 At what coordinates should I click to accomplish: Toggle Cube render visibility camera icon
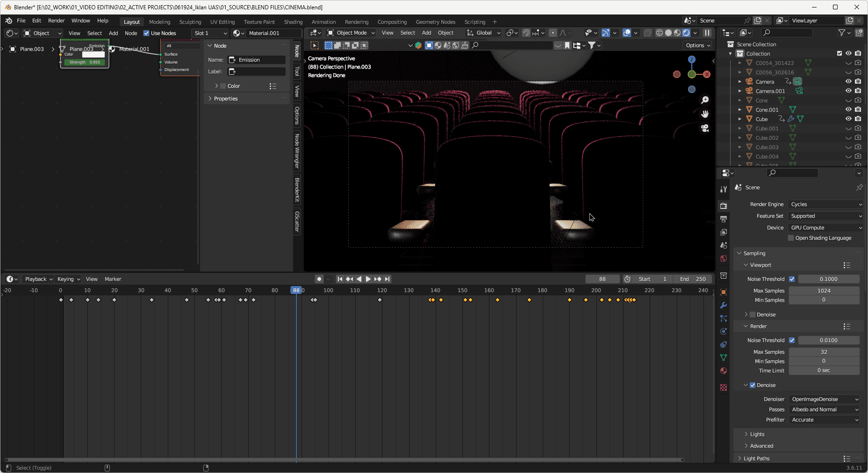[858, 119]
